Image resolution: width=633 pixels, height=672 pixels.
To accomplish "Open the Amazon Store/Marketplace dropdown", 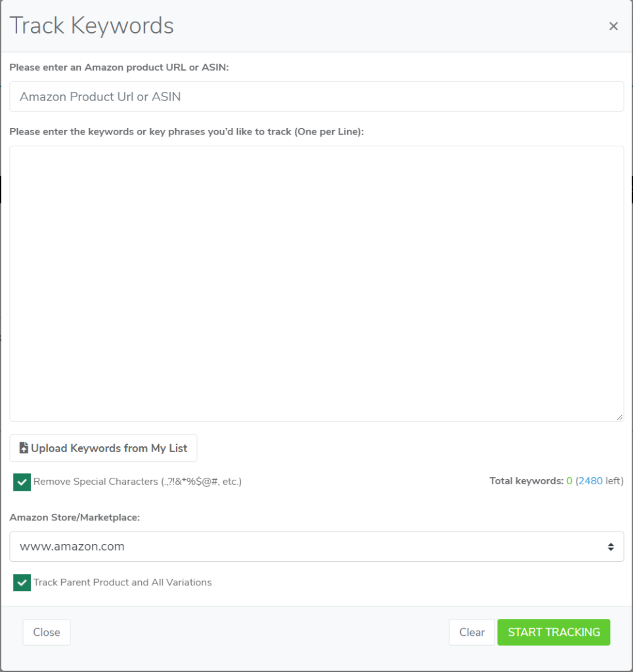I will tap(316, 547).
